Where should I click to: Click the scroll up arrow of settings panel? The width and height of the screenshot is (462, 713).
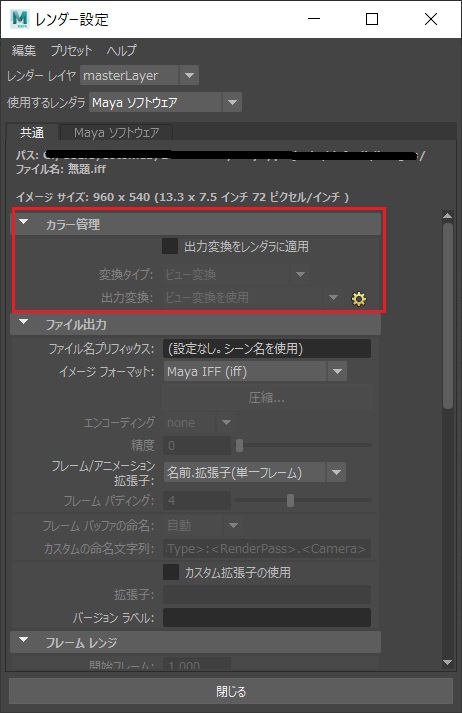447,216
